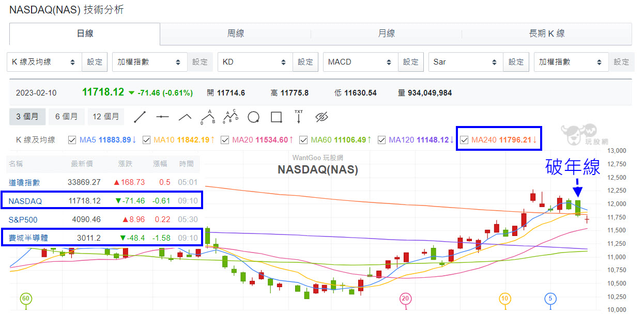This screenshot has height=315, width=644.
Task: Click the 費城半導體 row in the quote table
Action: [104, 238]
